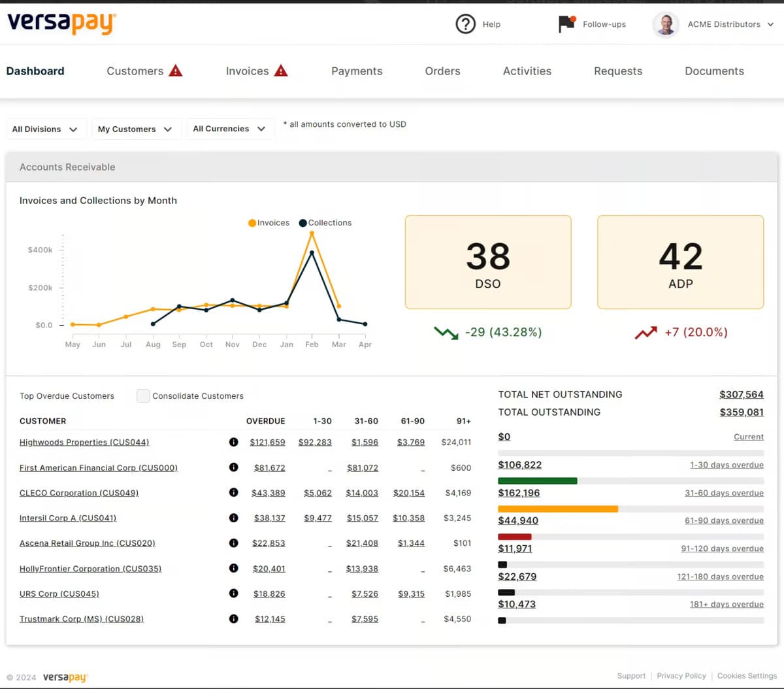
Task: Go to the Documents tab
Action: click(715, 71)
